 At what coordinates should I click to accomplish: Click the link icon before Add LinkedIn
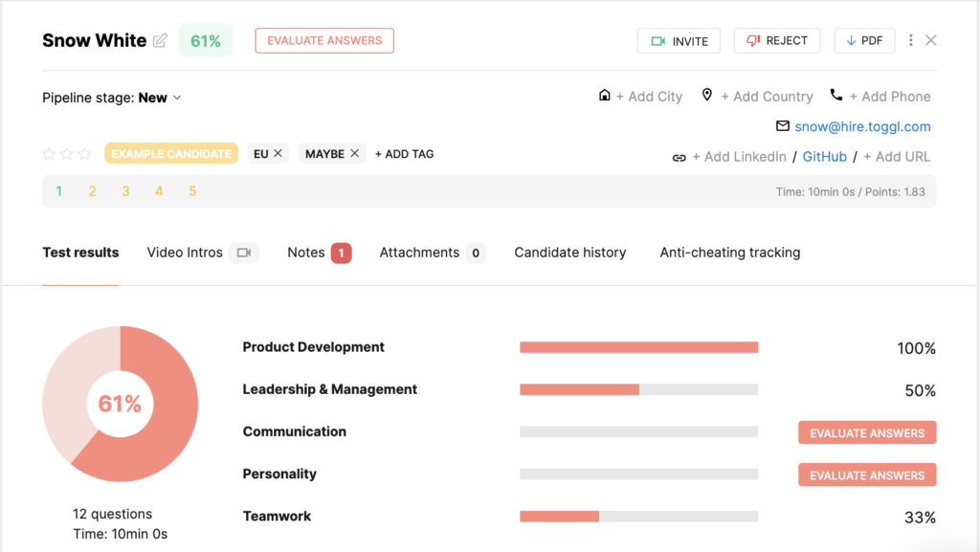(x=679, y=156)
